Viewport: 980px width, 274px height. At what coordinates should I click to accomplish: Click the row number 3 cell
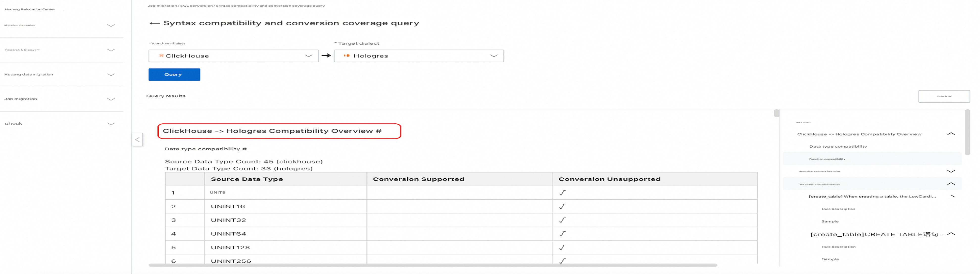(185, 220)
